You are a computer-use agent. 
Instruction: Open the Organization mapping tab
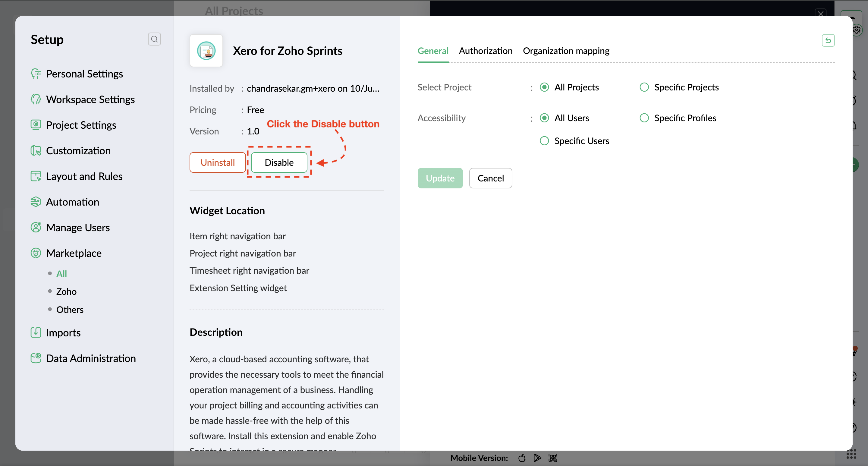(566, 51)
